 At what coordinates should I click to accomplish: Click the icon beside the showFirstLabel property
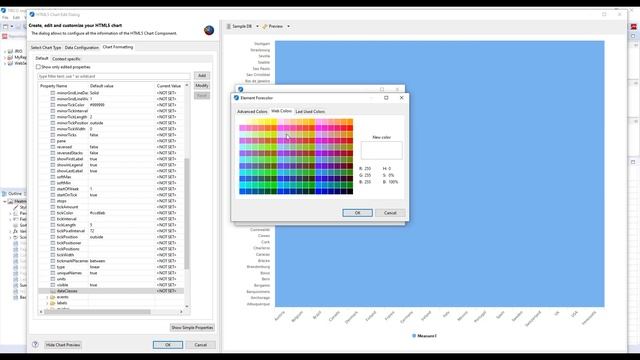coord(53,159)
